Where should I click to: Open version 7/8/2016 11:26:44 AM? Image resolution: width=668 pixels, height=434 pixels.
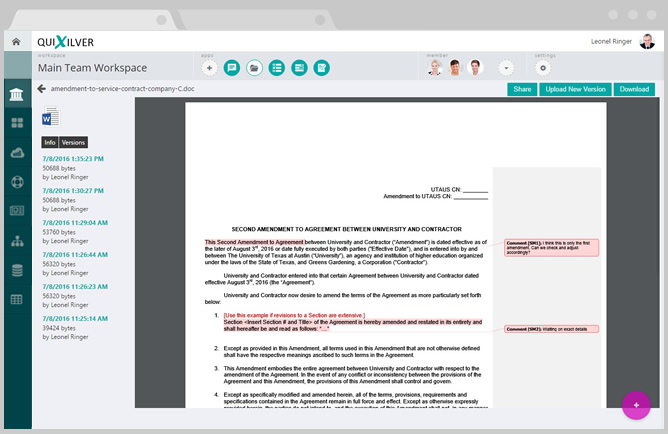pyautogui.click(x=75, y=254)
